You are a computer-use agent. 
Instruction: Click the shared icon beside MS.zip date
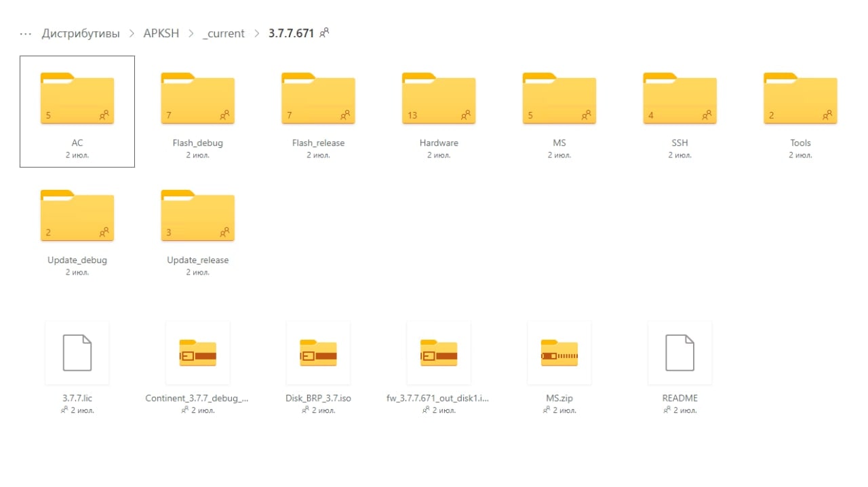[547, 410]
